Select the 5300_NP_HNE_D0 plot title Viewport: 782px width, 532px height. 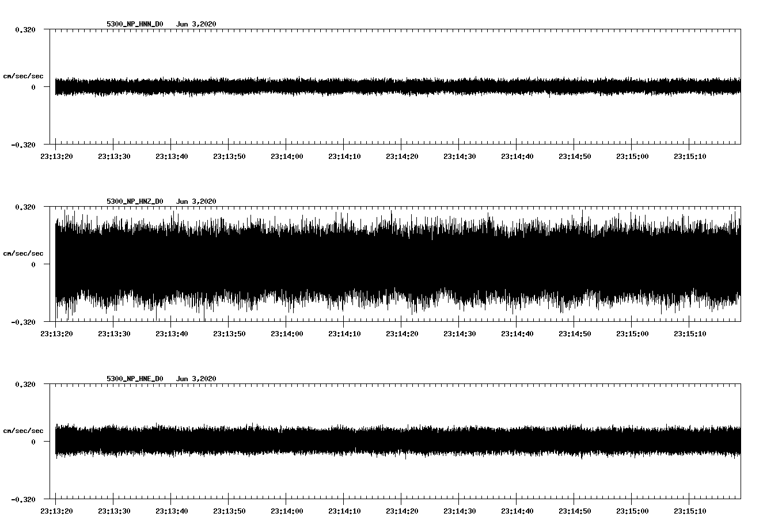(x=135, y=378)
